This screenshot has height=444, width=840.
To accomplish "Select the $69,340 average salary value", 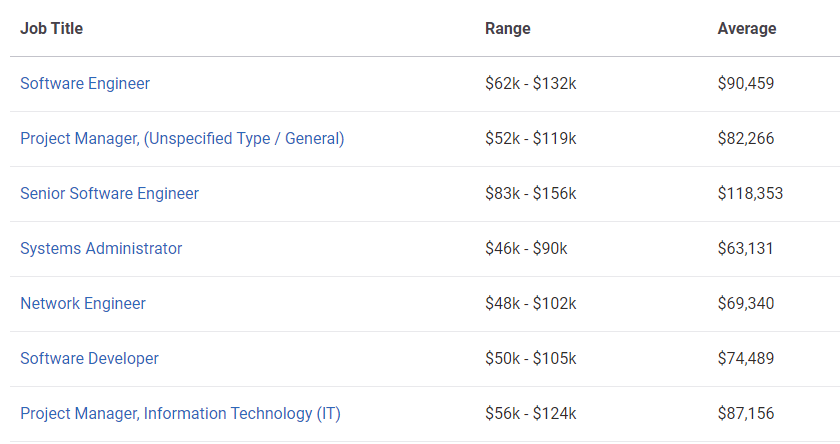I will 746,304.
